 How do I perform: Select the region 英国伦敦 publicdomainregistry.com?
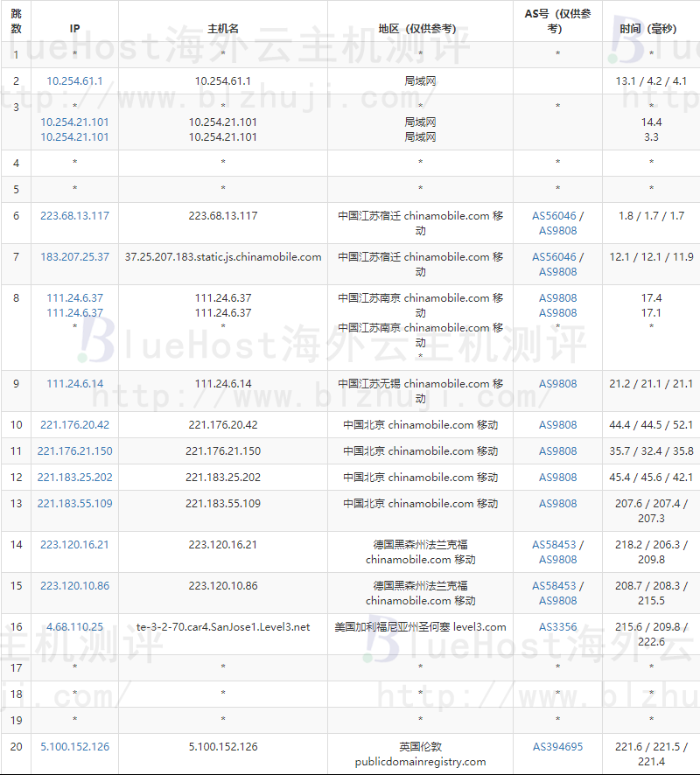tap(420, 754)
